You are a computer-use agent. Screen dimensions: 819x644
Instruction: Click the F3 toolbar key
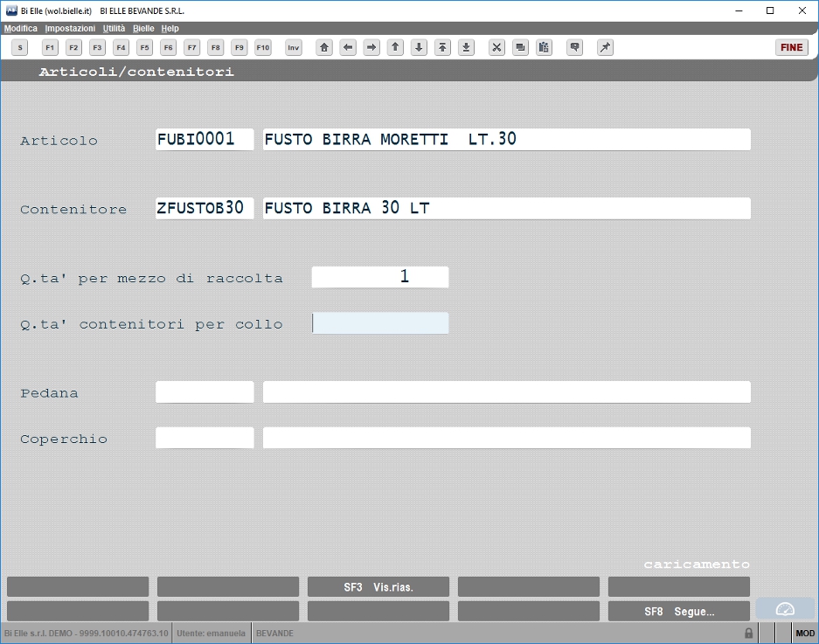click(97, 47)
